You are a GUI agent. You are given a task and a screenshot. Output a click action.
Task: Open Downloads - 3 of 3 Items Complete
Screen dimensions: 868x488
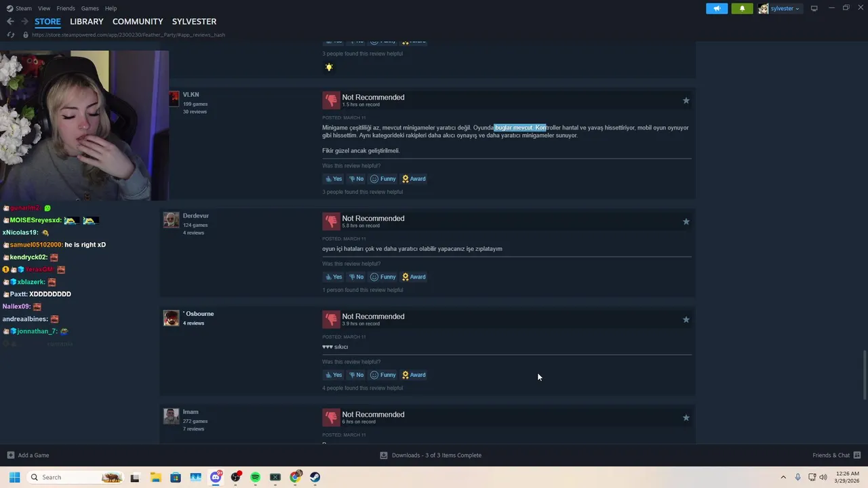pos(431,455)
